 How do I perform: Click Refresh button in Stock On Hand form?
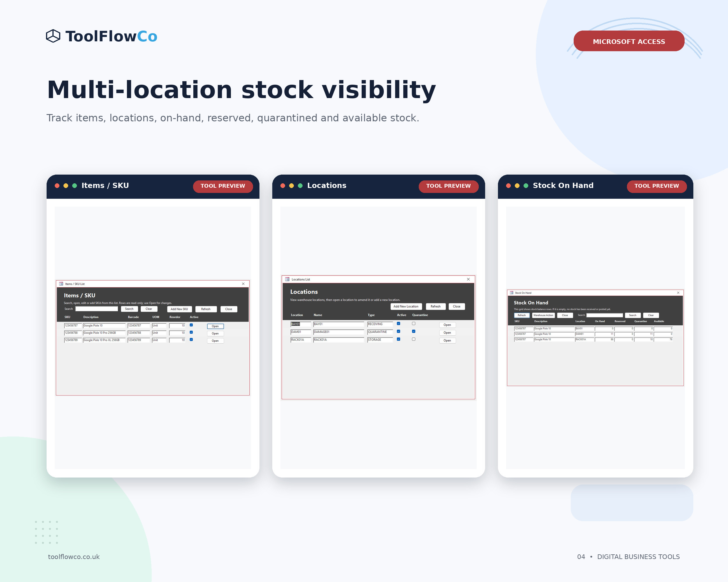(522, 315)
